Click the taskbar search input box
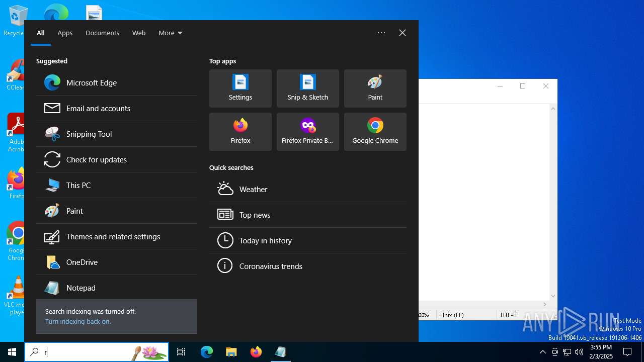644x362 pixels. click(x=97, y=352)
